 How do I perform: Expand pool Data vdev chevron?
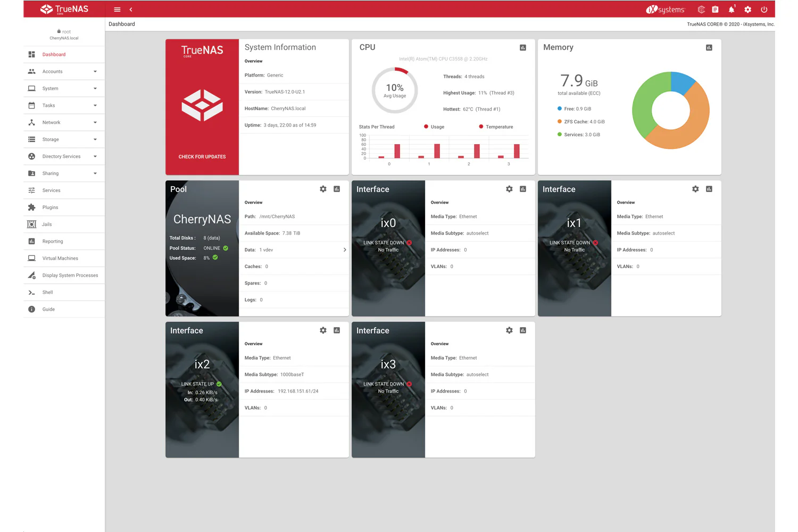(345, 250)
